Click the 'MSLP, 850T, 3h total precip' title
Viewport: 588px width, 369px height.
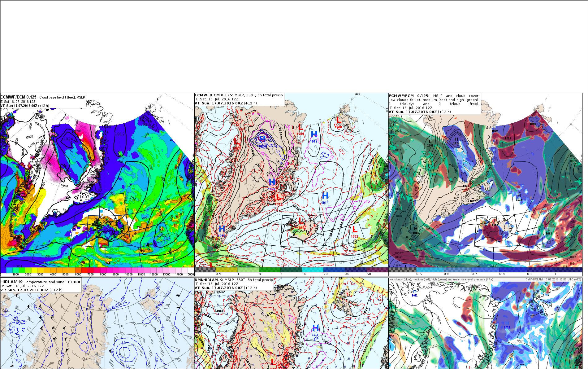(249, 280)
